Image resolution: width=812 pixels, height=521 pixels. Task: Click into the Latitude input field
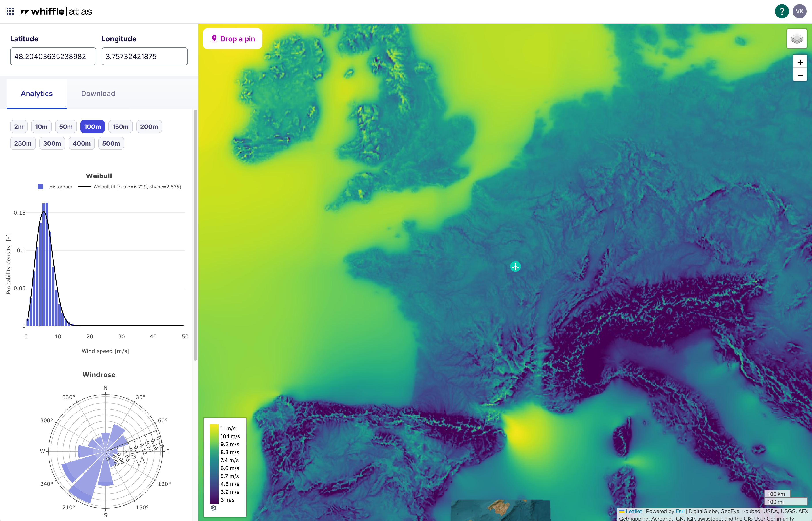point(53,57)
